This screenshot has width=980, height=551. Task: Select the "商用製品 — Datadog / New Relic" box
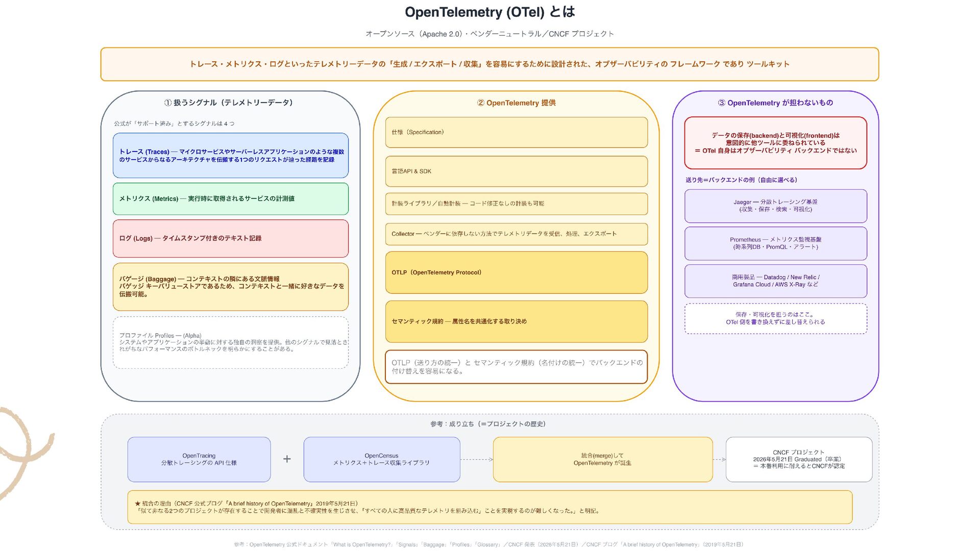pyautogui.click(x=775, y=281)
